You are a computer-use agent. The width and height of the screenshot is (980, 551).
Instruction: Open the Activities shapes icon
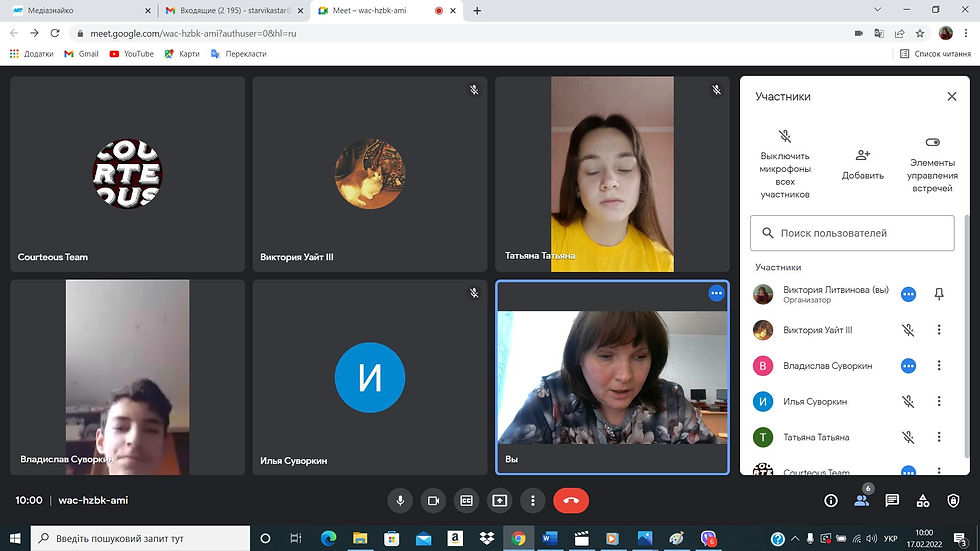(922, 500)
